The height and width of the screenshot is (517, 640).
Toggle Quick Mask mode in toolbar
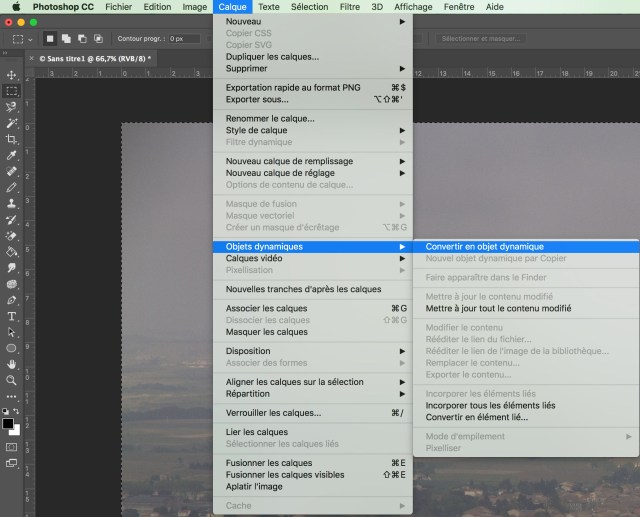[12, 446]
